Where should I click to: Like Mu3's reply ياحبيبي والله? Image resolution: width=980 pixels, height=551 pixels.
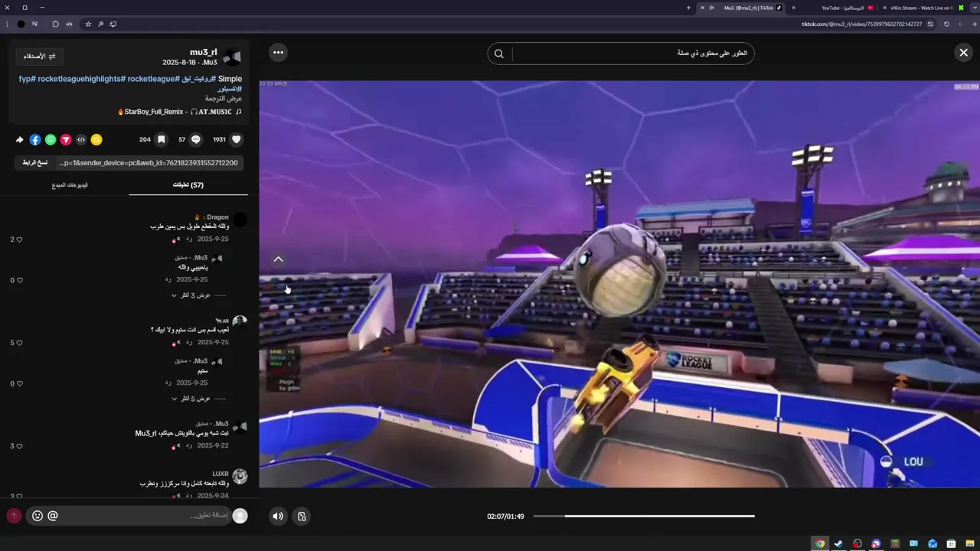tap(19, 280)
